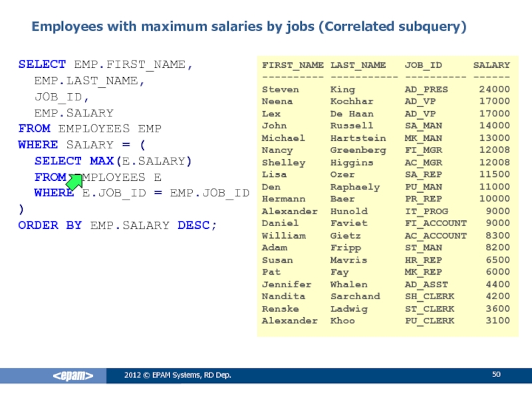Click salary value '11500'
This screenshot has width=532, height=399.
click(494, 174)
